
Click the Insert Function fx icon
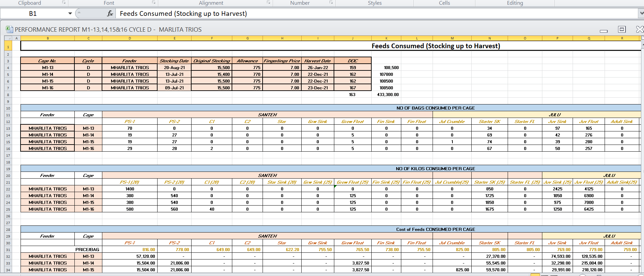[110, 13]
